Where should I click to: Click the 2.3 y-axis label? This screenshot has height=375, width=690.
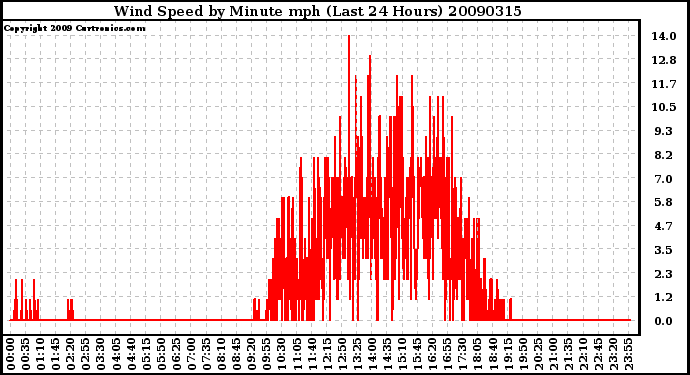664,274
